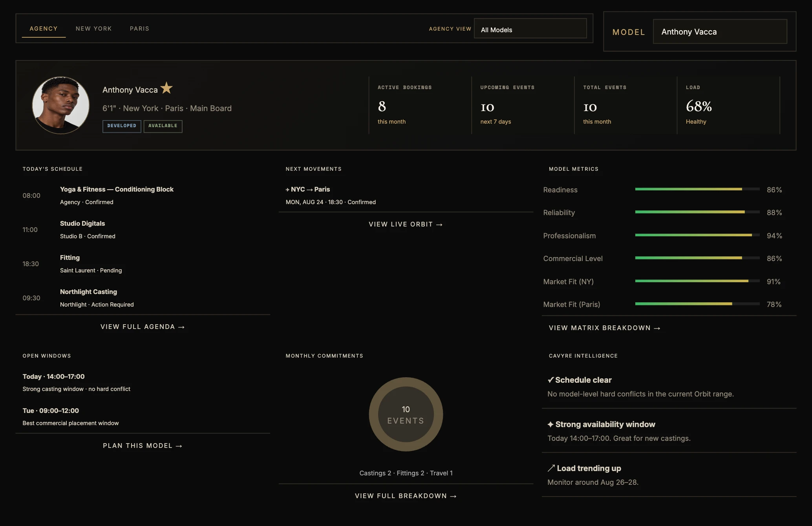The image size is (812, 526).
Task: Click the 11:00 time label
Action: (x=30, y=230)
